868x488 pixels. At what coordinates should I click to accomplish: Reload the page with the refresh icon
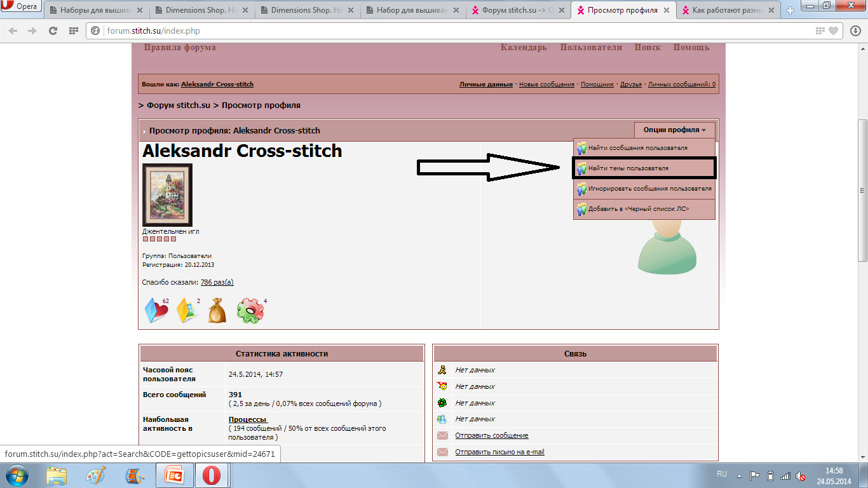53,30
